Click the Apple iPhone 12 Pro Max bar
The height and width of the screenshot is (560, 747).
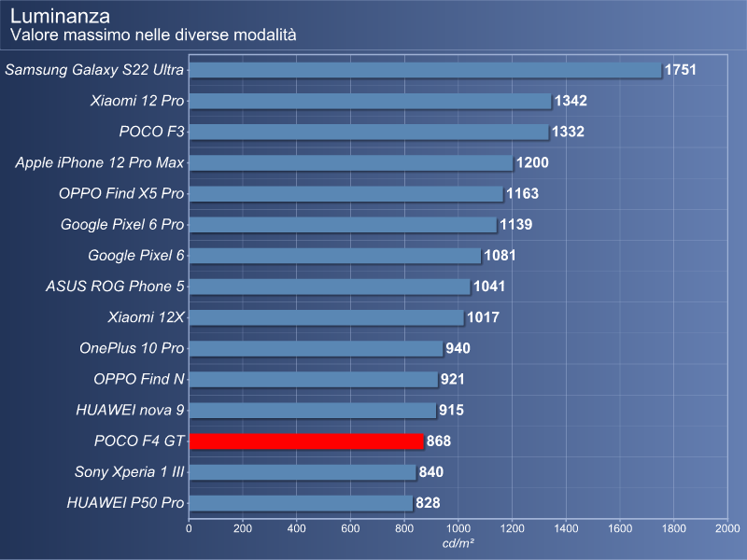click(351, 162)
